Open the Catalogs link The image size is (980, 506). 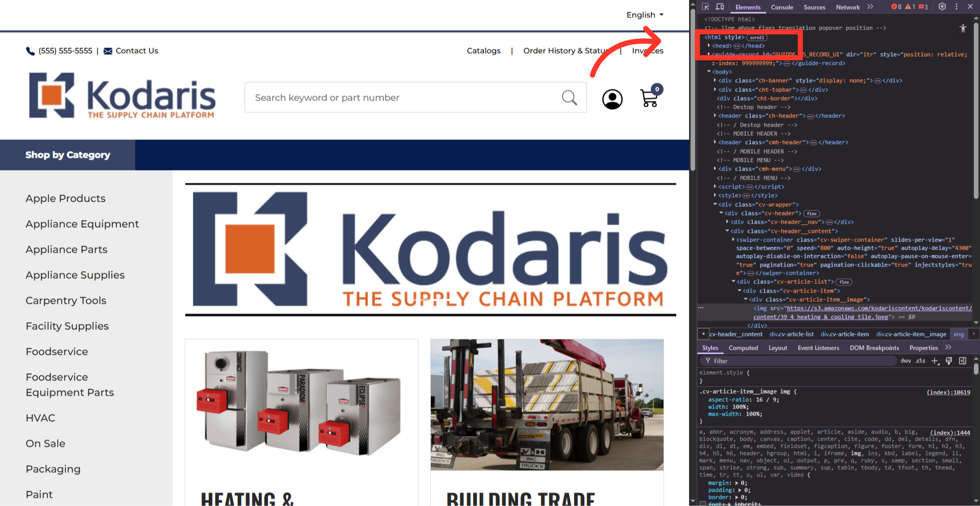[483, 51]
